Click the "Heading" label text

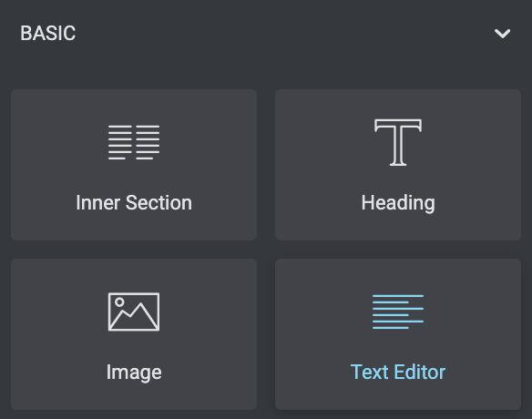tap(398, 203)
